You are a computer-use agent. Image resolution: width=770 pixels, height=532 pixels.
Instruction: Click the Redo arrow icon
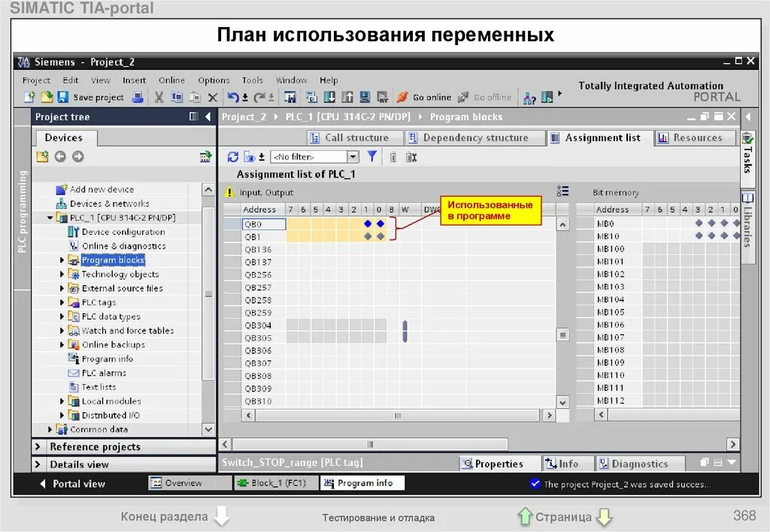259,97
